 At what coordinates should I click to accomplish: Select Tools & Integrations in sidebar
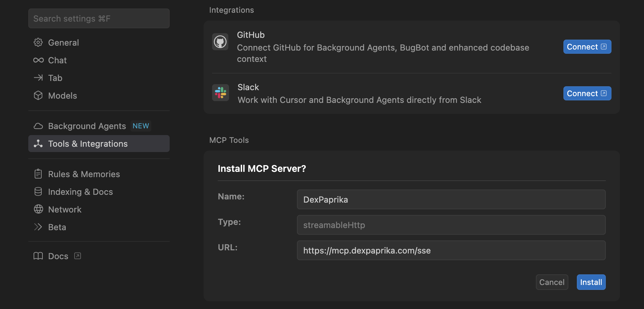pos(99,144)
